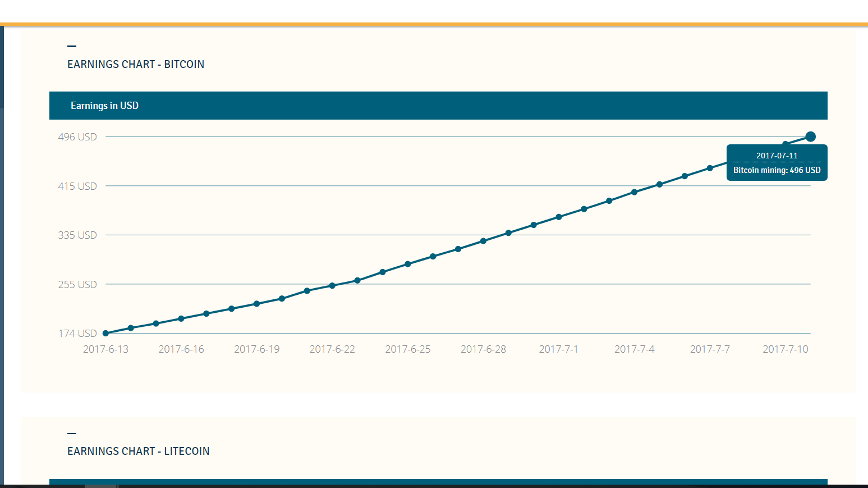
Task: Click the '174 USD' axis label
Action: 77,334
